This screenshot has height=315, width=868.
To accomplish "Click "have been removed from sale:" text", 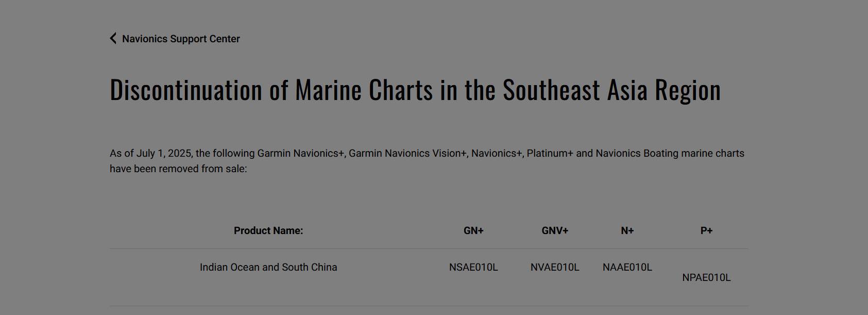I will (178, 169).
